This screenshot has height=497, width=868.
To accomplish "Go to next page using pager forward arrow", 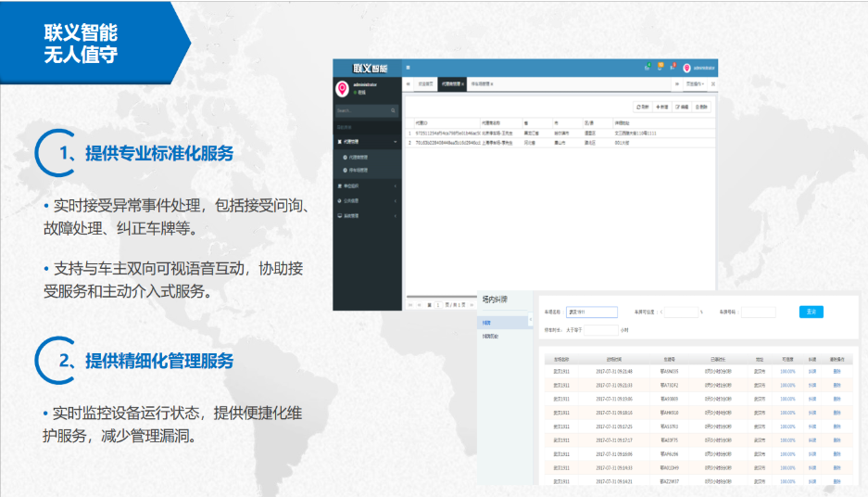I will (x=472, y=305).
